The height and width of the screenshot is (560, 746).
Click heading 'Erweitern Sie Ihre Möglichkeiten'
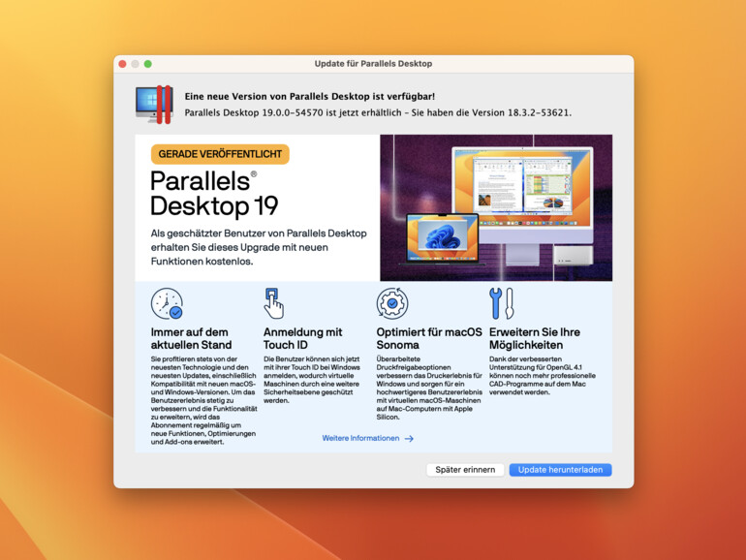click(535, 338)
